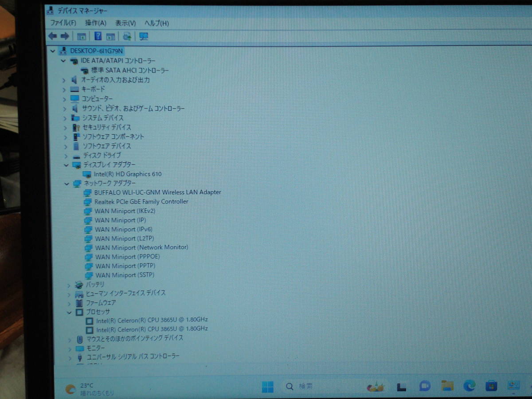Select second Intel Celeron CPU 3865U entry

coord(152,329)
